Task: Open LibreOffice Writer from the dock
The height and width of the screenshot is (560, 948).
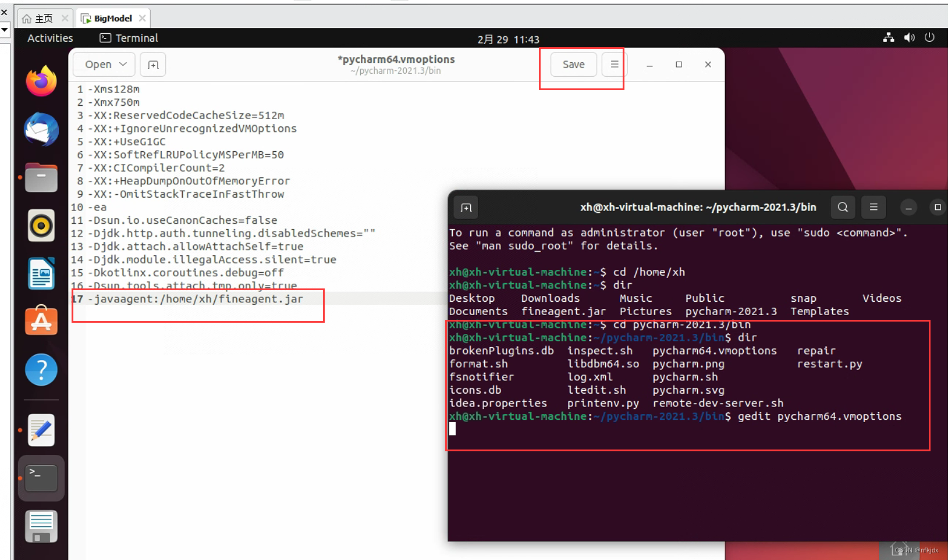Action: (41, 273)
